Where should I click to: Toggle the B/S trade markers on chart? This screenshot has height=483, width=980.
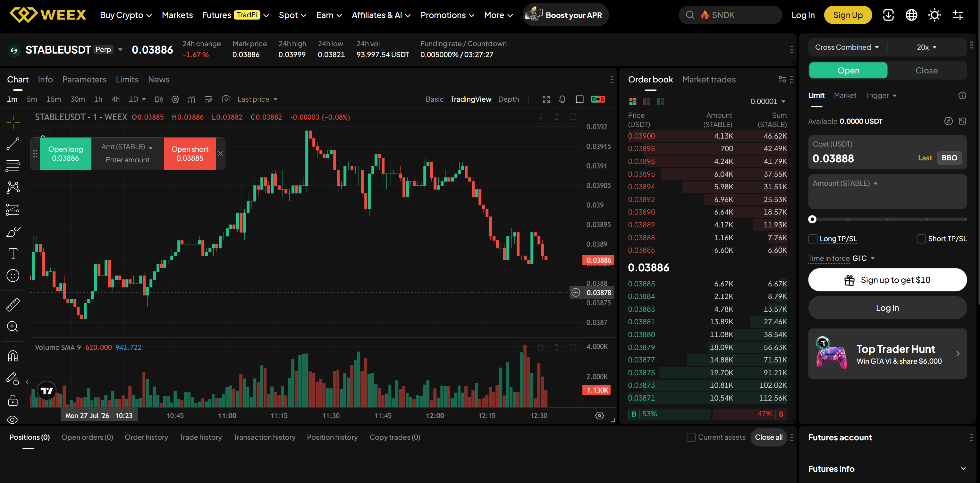[x=598, y=99]
